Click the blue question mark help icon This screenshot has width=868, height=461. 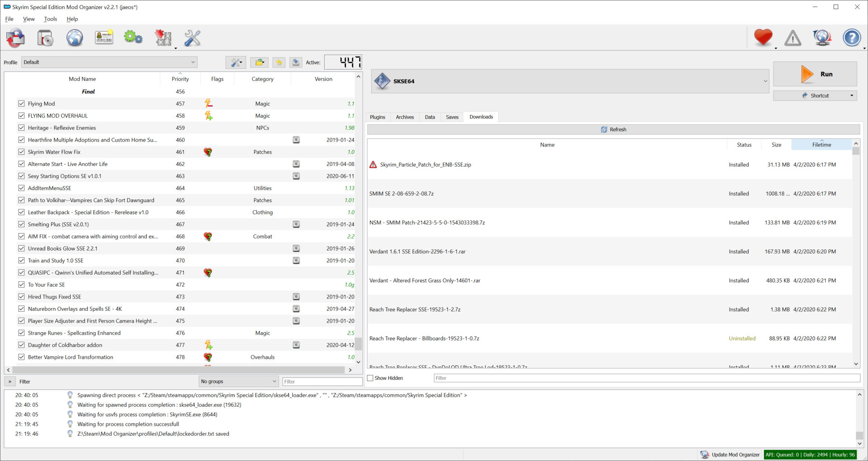[x=852, y=38]
